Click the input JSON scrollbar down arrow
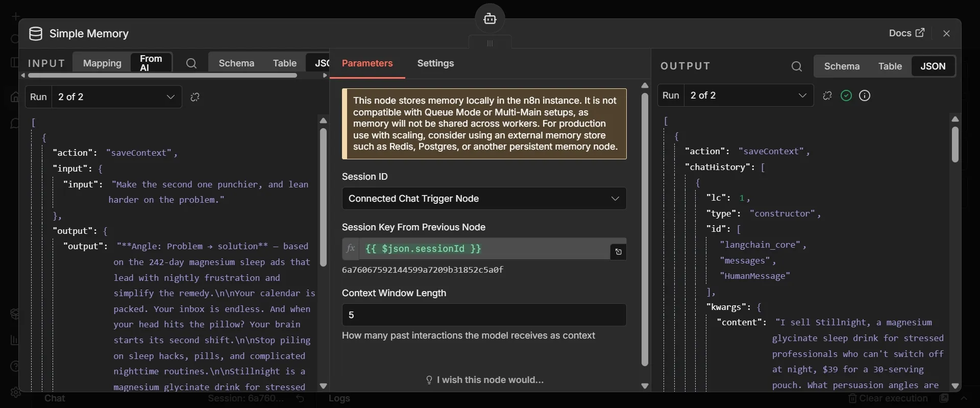 point(323,386)
